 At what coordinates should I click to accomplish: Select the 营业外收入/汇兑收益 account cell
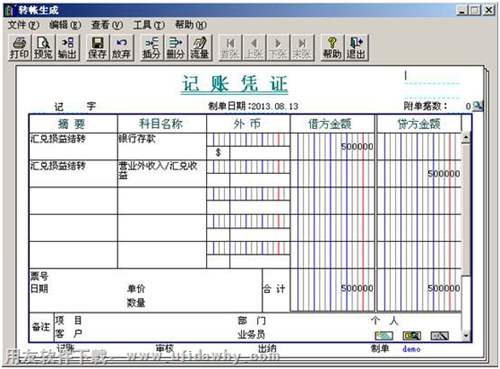click(x=162, y=173)
